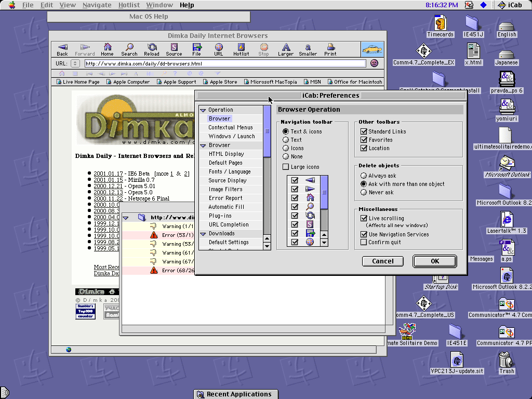This screenshot has width=532, height=399.
Task: Click the Search magnifier toolbar icon
Action: [129, 49]
